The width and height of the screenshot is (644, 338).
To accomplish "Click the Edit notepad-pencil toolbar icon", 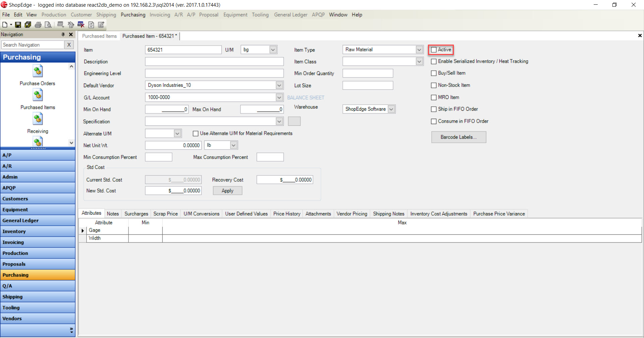I will (101, 25).
